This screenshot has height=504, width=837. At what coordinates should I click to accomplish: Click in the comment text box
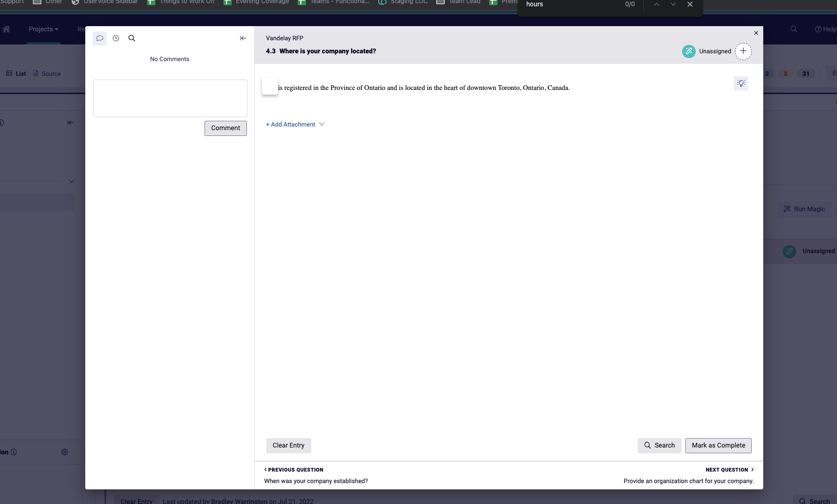[x=170, y=98]
